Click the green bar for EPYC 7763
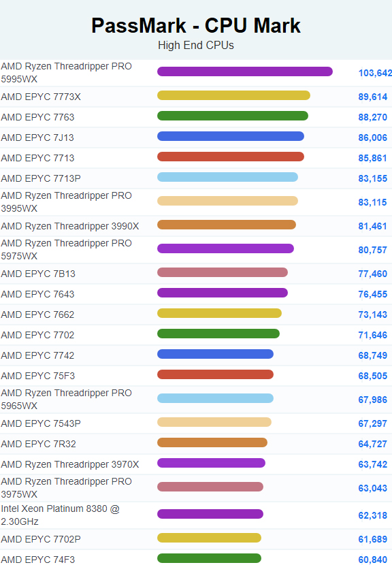Viewport: 392px width, 565px height. coord(233,116)
